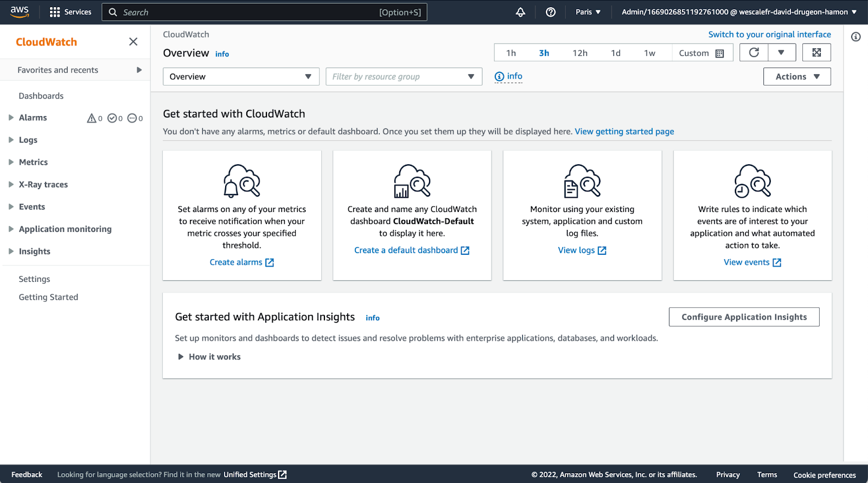868x483 pixels.
Task: Expand the How it works section
Action: (x=209, y=357)
